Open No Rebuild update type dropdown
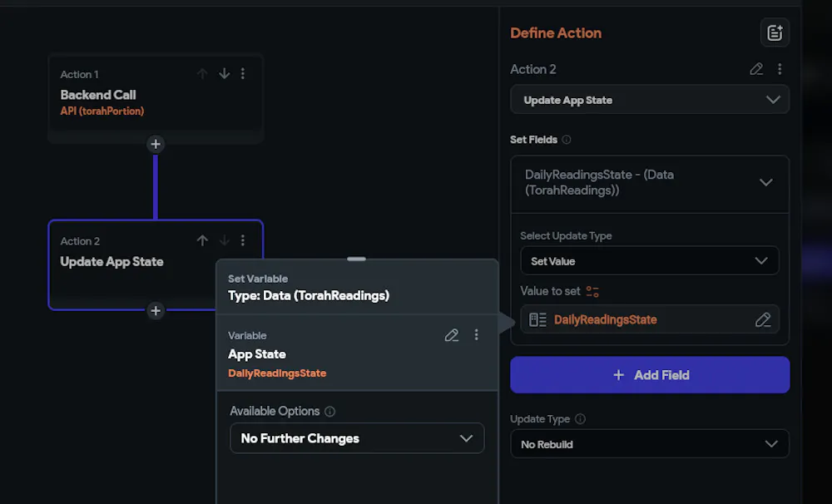 click(650, 444)
